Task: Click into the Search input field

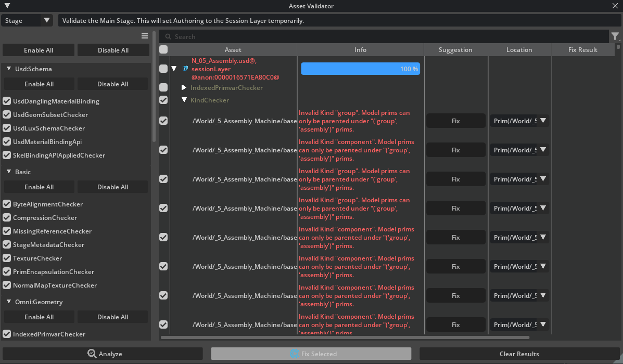Action: (x=385, y=37)
